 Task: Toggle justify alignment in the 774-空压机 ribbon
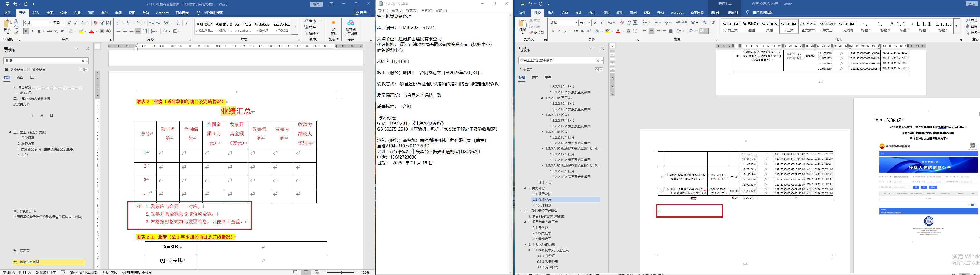point(138,31)
